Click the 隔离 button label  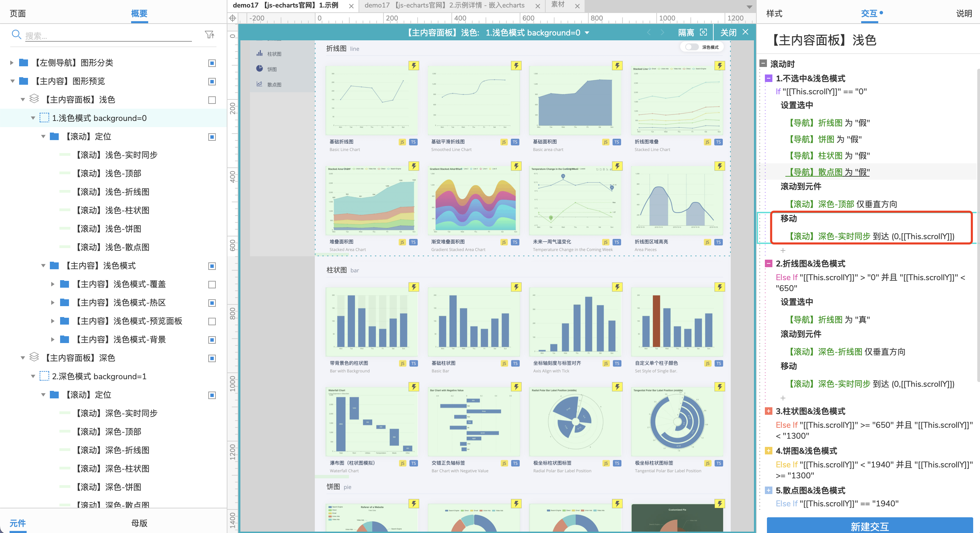[686, 32]
